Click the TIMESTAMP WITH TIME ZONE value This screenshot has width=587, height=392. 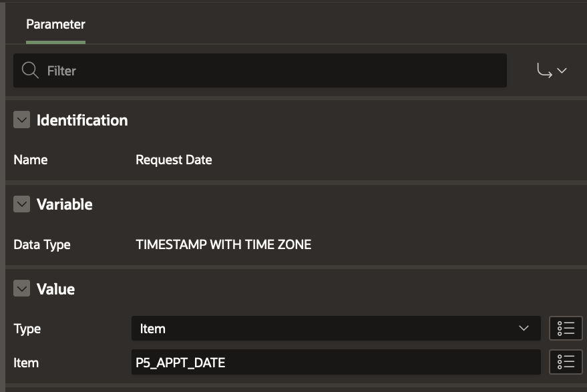(223, 244)
